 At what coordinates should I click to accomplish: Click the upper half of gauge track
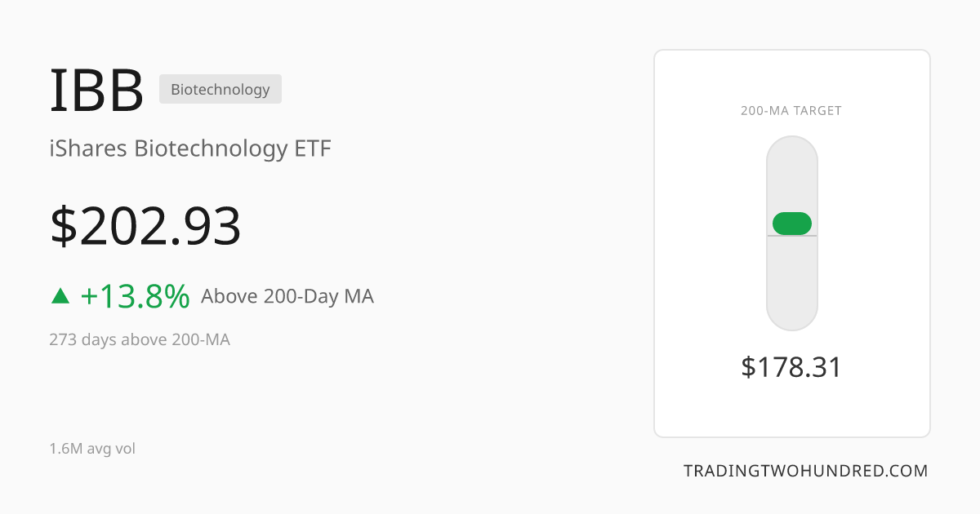(792, 185)
